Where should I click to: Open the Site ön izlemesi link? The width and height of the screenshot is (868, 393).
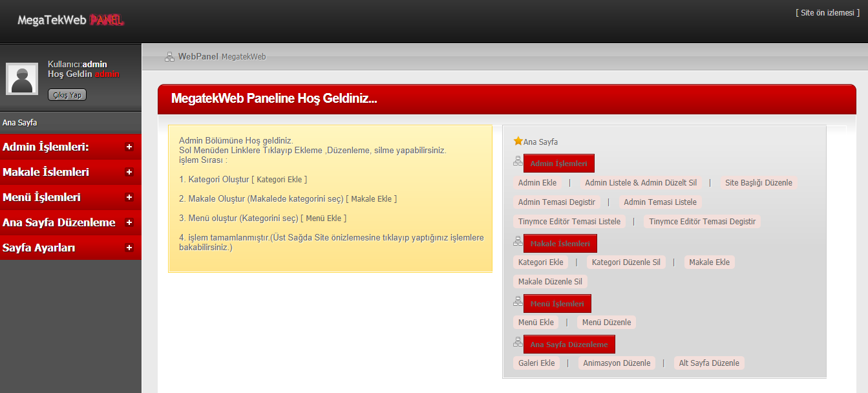coord(827,13)
